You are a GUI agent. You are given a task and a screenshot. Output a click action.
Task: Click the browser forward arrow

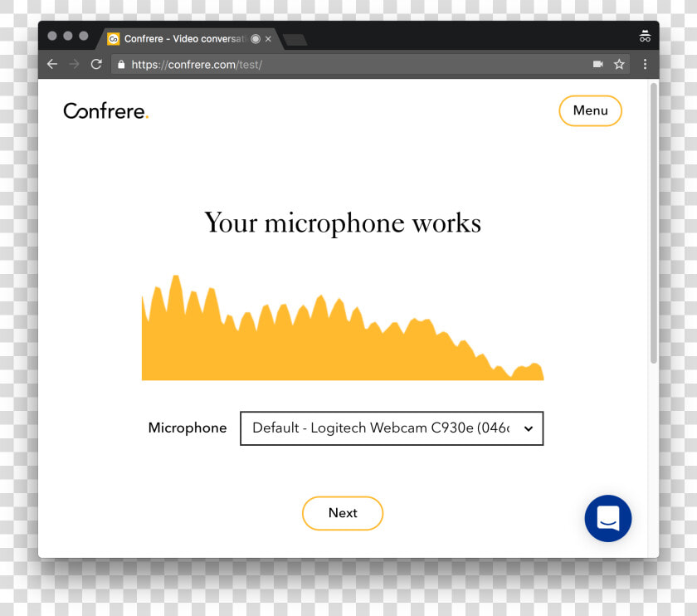coord(74,65)
